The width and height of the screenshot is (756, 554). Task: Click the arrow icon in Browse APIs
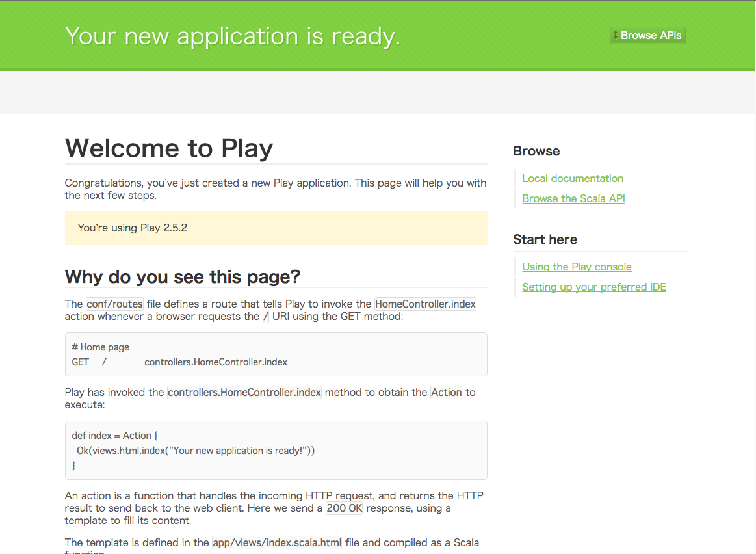pyautogui.click(x=615, y=35)
